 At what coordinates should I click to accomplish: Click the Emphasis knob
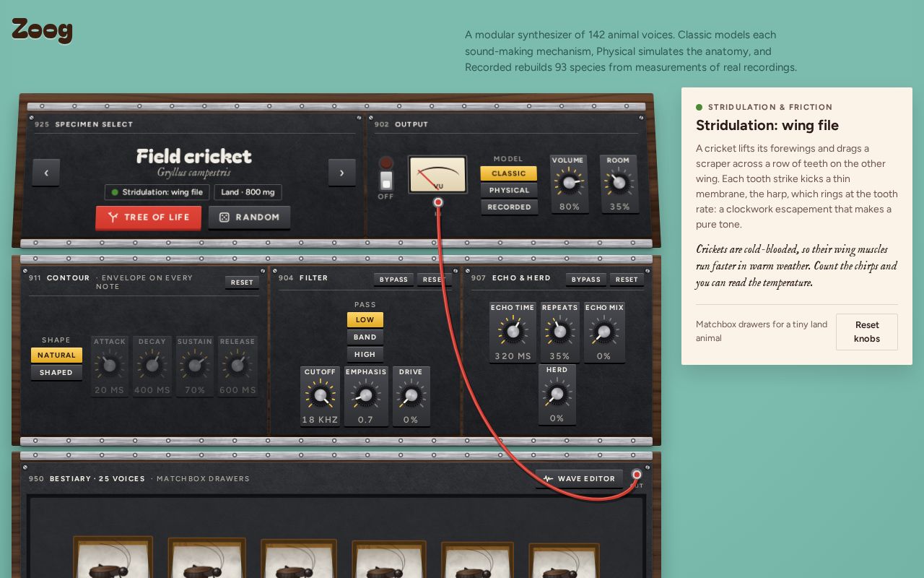pyautogui.click(x=366, y=395)
